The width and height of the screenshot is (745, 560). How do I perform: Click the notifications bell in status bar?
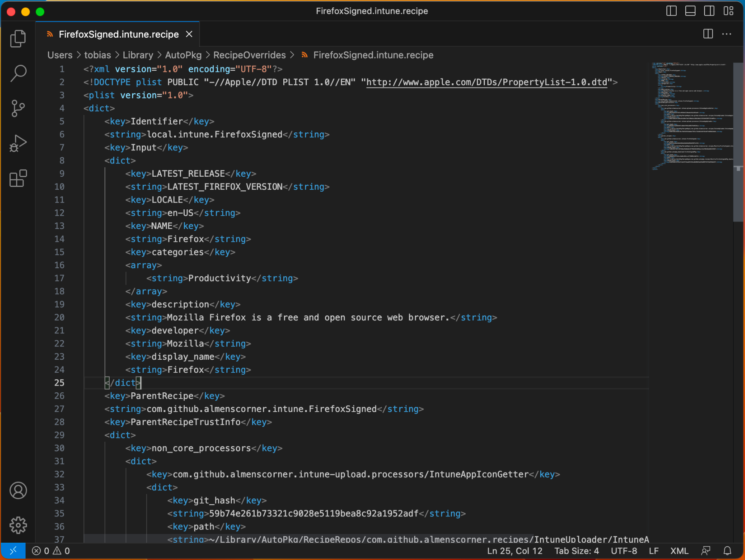coord(727,551)
